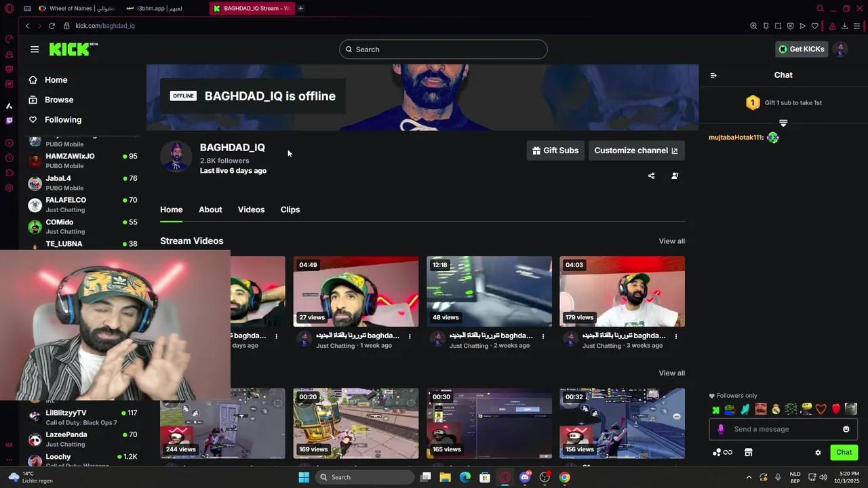Open Loochy channel in sidebar

point(82,459)
